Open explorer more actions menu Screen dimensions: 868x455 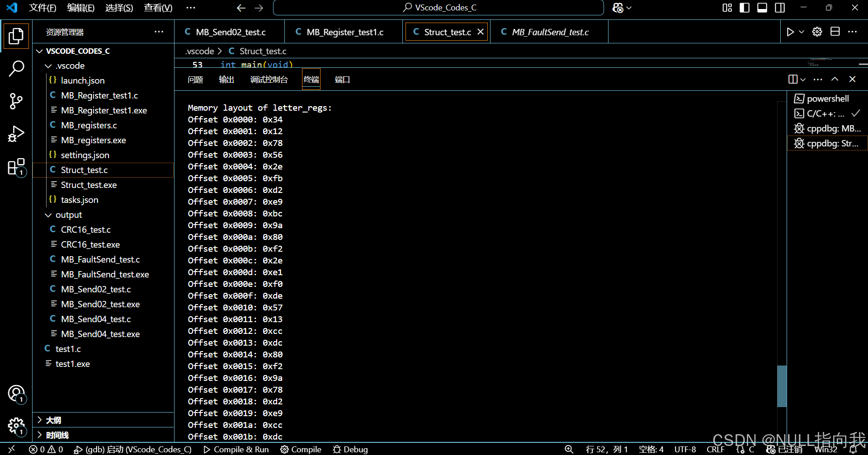[159, 32]
